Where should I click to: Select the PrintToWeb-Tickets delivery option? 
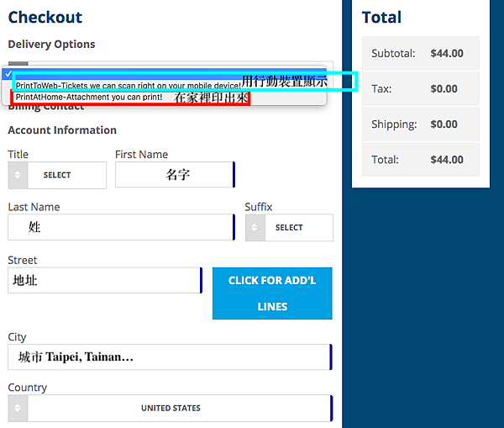coord(128,85)
